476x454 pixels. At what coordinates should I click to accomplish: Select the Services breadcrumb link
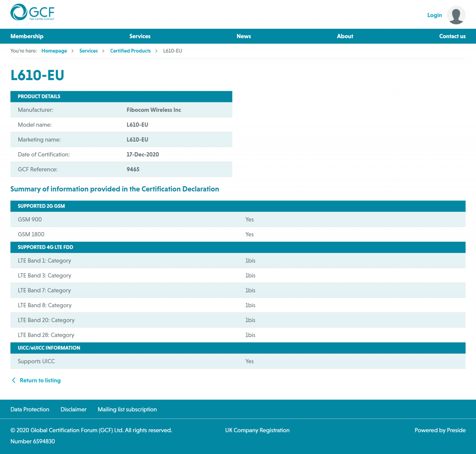(88, 51)
